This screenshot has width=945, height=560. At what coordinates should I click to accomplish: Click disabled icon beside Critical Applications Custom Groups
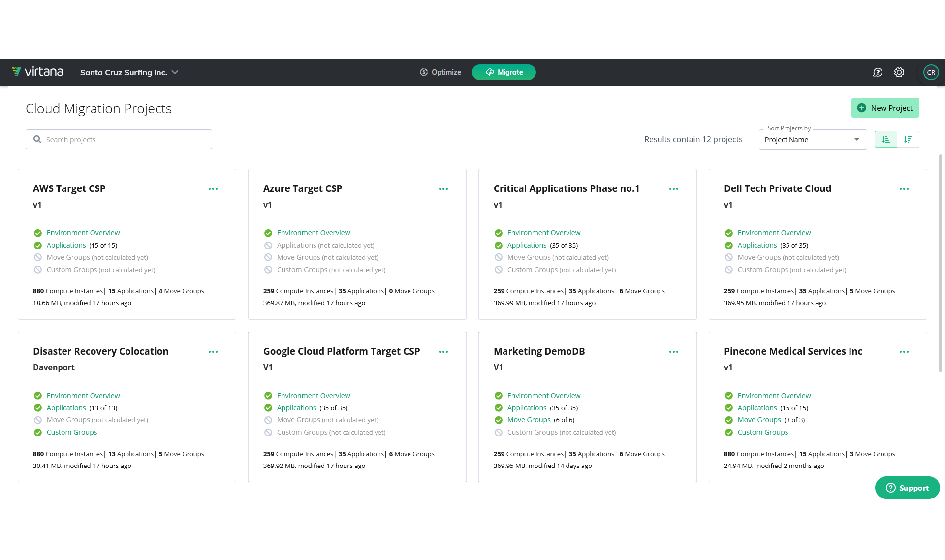[499, 270]
